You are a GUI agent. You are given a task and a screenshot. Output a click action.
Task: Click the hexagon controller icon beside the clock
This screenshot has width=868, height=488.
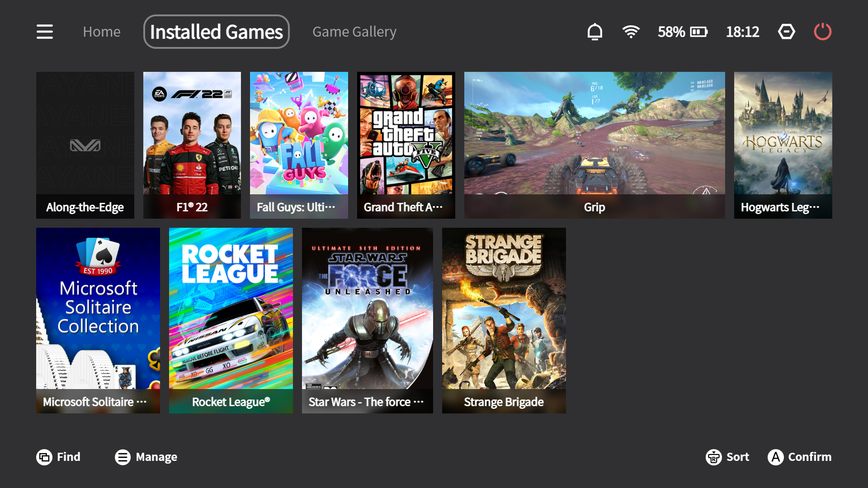pyautogui.click(x=787, y=32)
